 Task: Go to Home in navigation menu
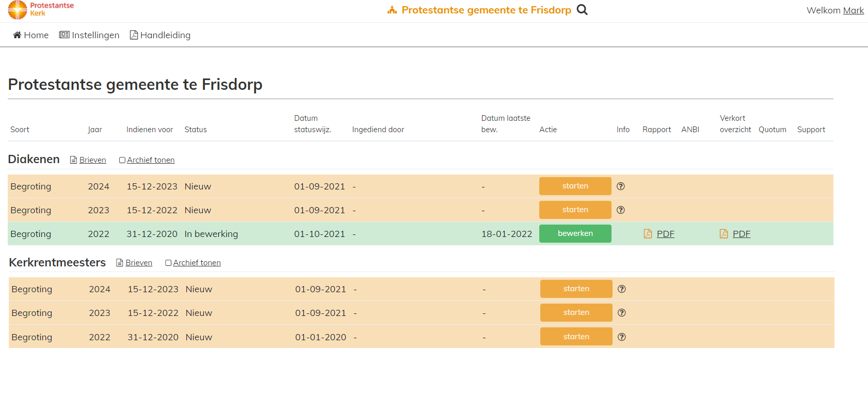(31, 35)
